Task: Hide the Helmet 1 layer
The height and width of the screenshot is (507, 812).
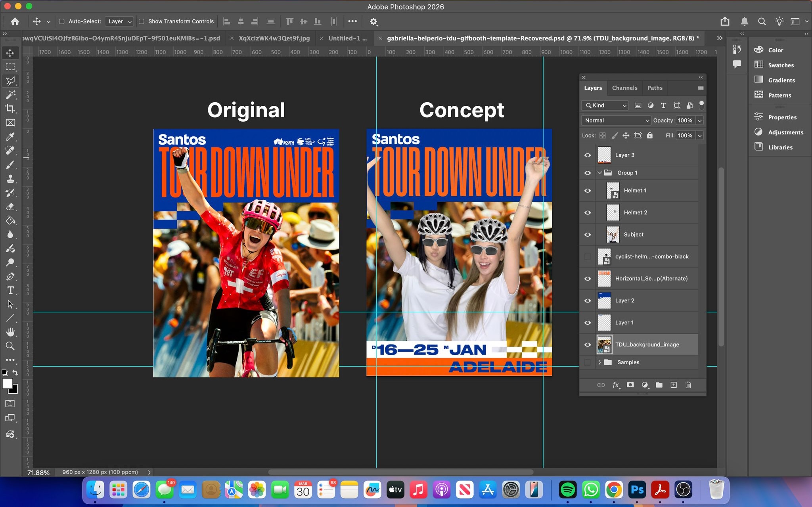Action: point(588,191)
